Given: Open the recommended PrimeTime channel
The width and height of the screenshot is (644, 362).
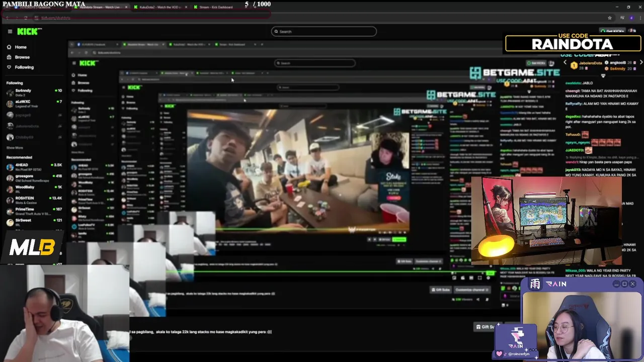Looking at the screenshot, I should click(34, 211).
